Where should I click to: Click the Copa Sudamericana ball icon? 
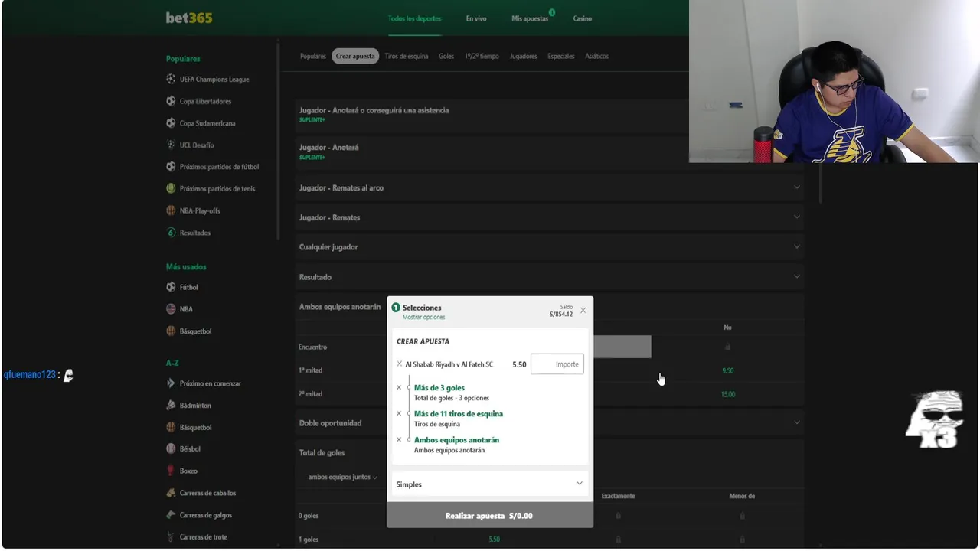pos(171,122)
